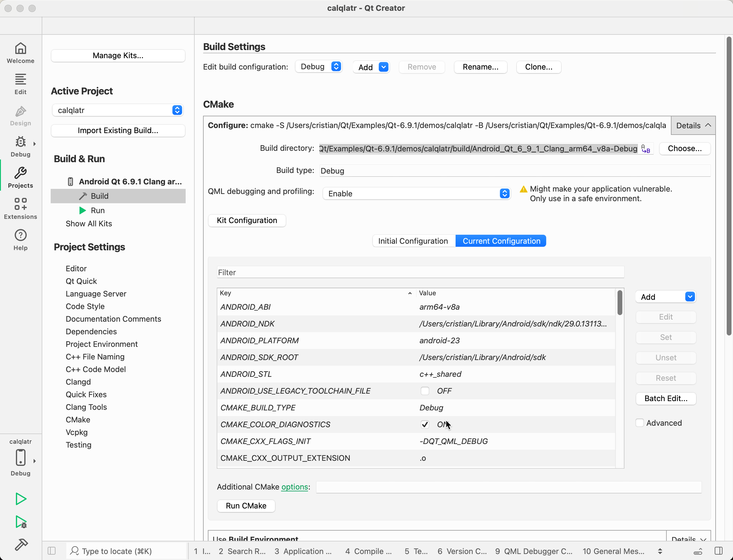733x560 pixels.
Task: Open the output panes up-down selector
Action: click(x=660, y=551)
